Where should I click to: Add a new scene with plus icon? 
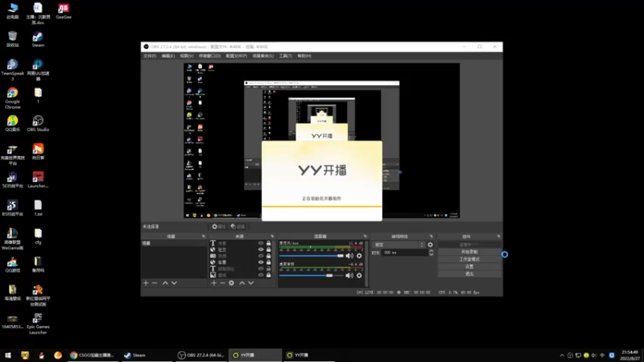click(146, 283)
